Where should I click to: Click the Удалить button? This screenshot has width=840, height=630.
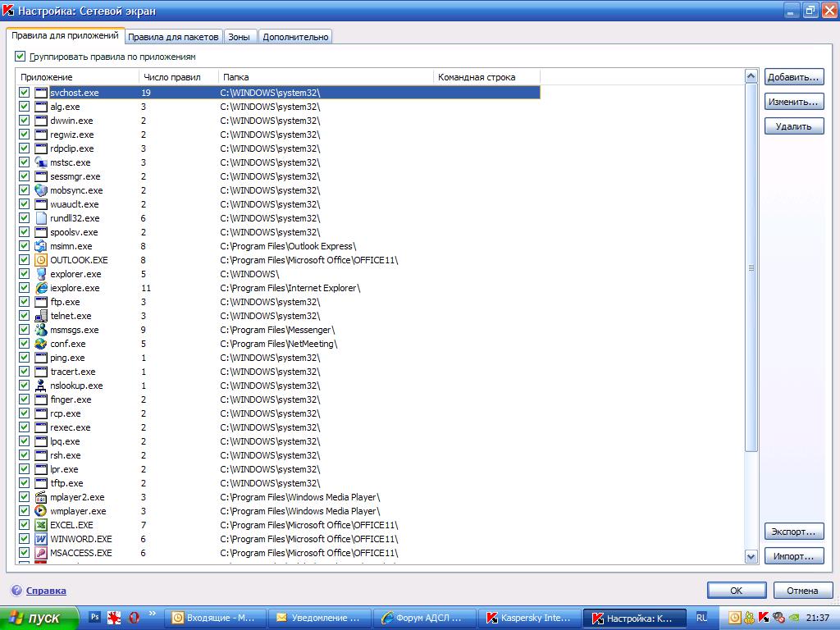793,126
